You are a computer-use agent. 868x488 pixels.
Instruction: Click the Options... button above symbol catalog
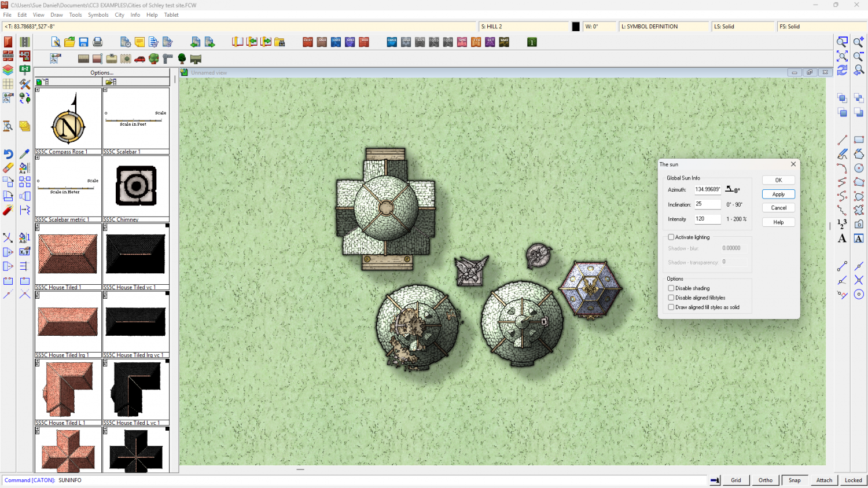pyautogui.click(x=102, y=73)
